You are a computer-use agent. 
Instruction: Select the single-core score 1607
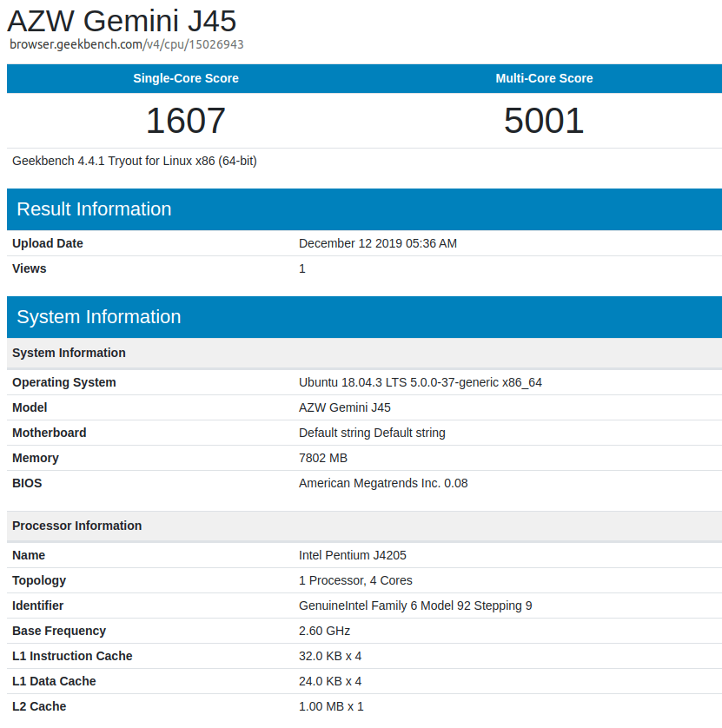click(186, 121)
